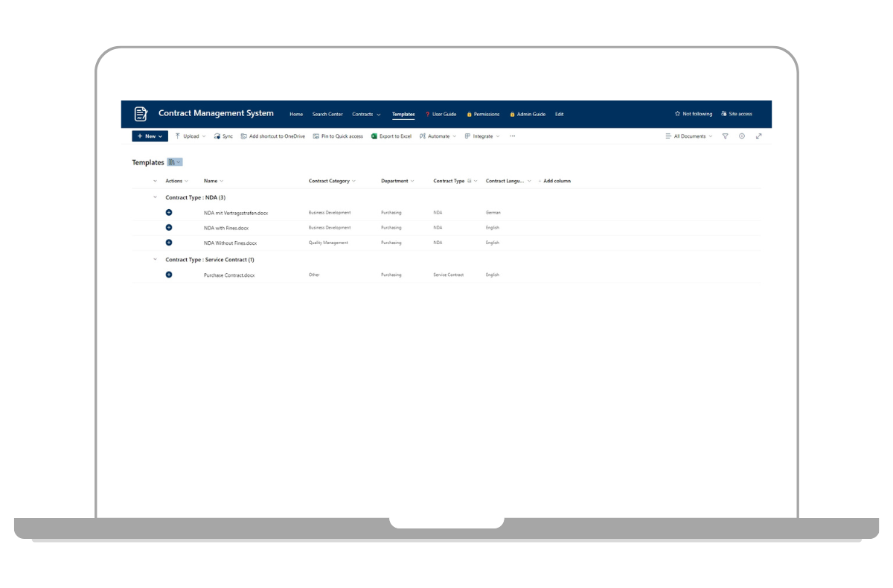
Task: Open the Home navigation link
Action: tap(296, 115)
